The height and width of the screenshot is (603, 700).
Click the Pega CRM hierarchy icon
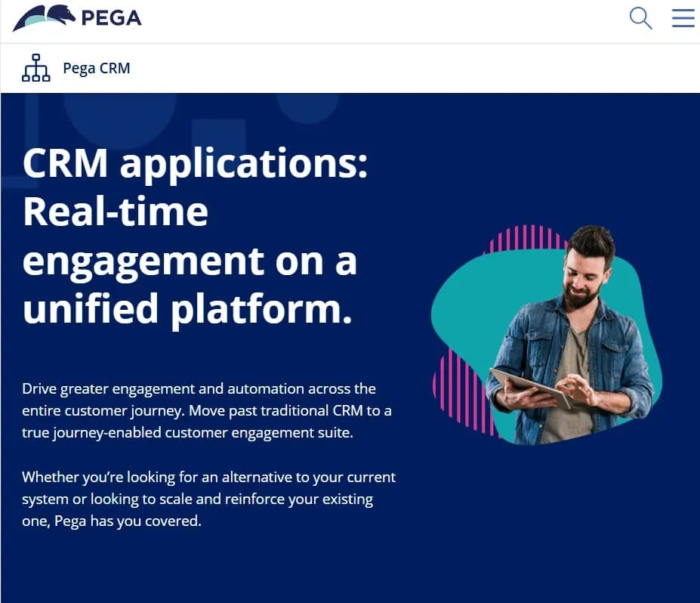click(x=35, y=68)
